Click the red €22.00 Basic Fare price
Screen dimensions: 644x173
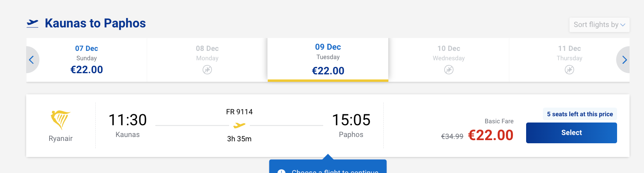click(x=491, y=135)
